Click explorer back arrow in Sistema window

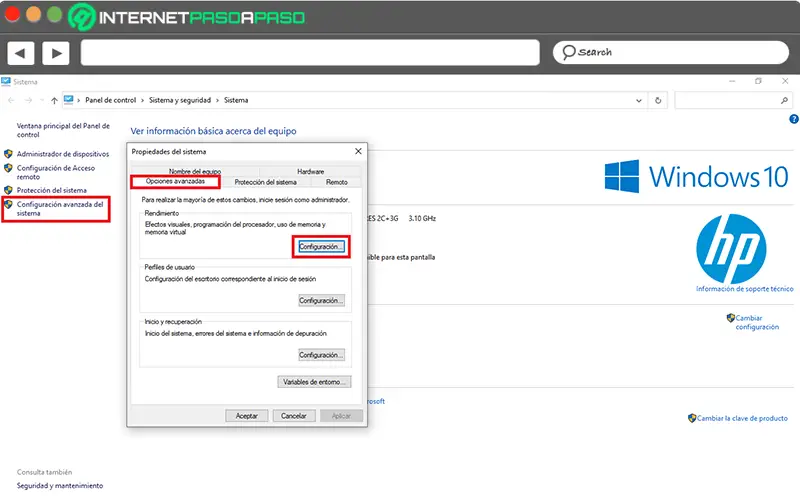[11, 101]
